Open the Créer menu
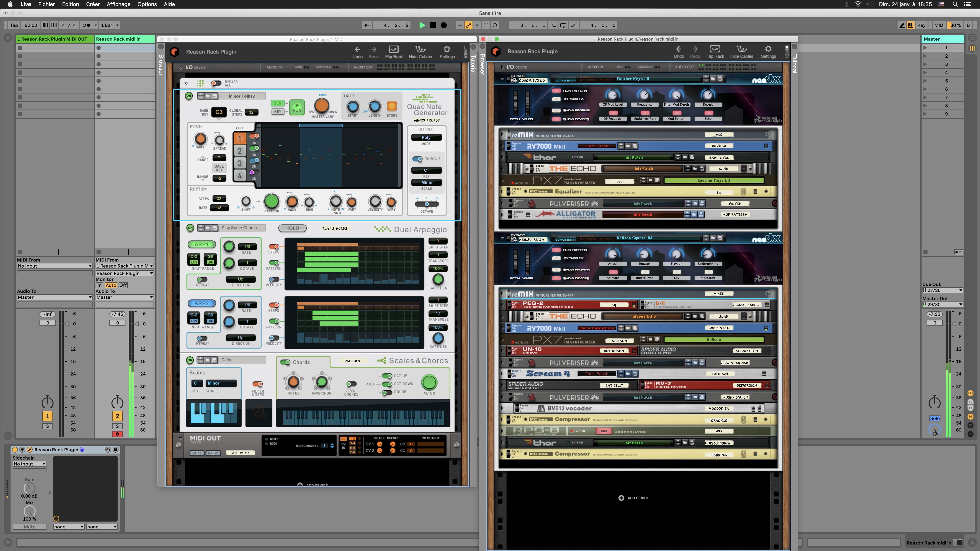This screenshot has width=980, height=551. [93, 4]
